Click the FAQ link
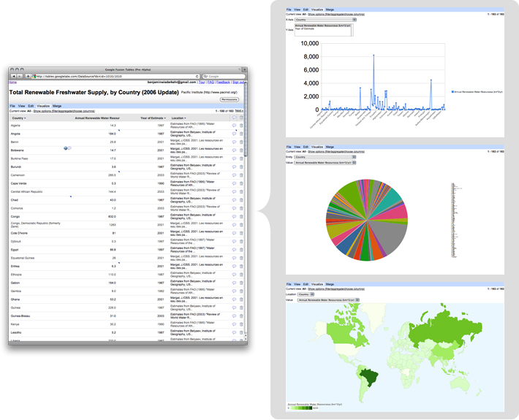The image size is (519, 420). [211, 82]
